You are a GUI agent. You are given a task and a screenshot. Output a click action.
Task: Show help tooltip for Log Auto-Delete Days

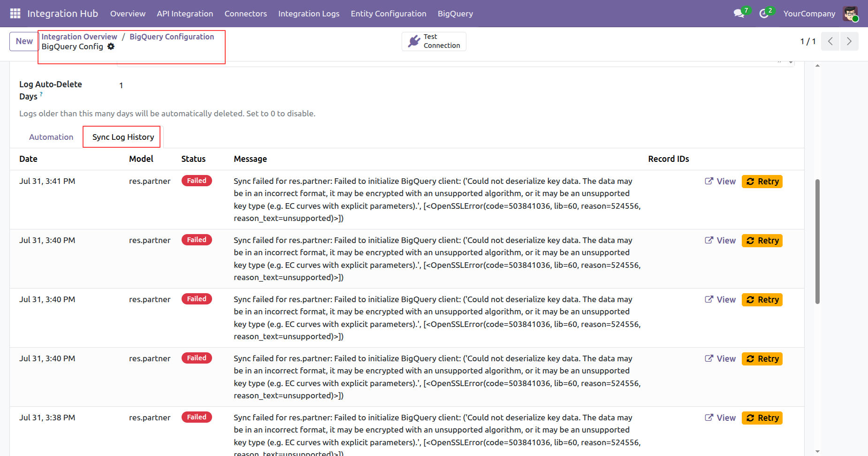click(41, 94)
